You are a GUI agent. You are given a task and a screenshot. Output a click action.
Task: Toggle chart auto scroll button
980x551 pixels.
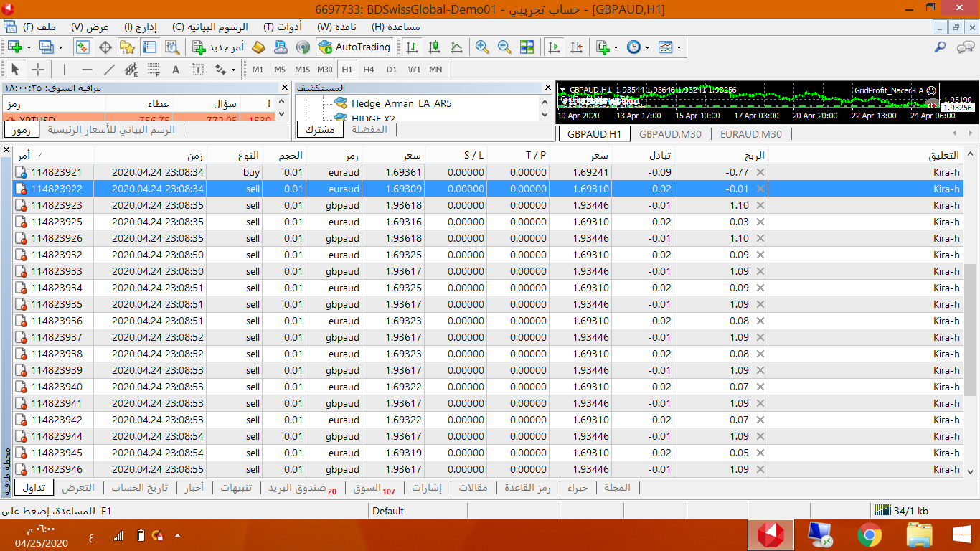tap(554, 47)
